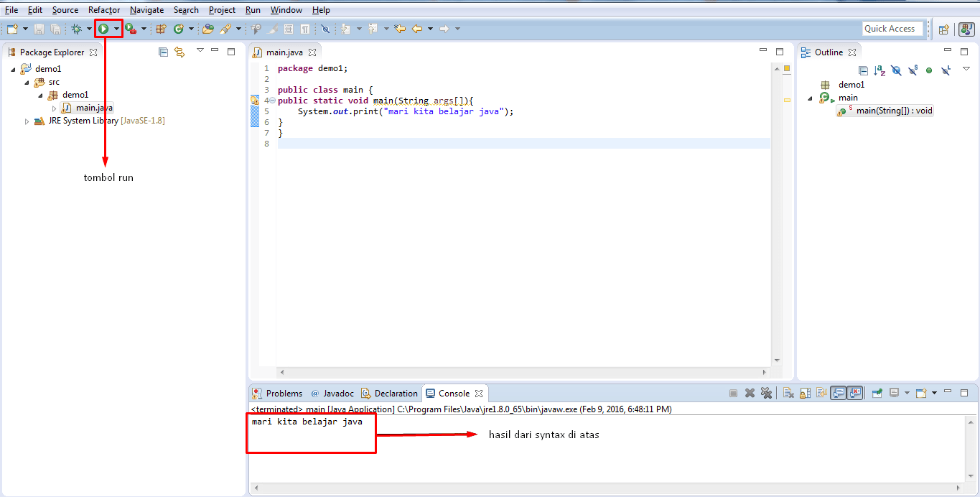980x497 pixels.
Task: Open dropdown arrow next to External Tools icon
Action: tap(144, 29)
